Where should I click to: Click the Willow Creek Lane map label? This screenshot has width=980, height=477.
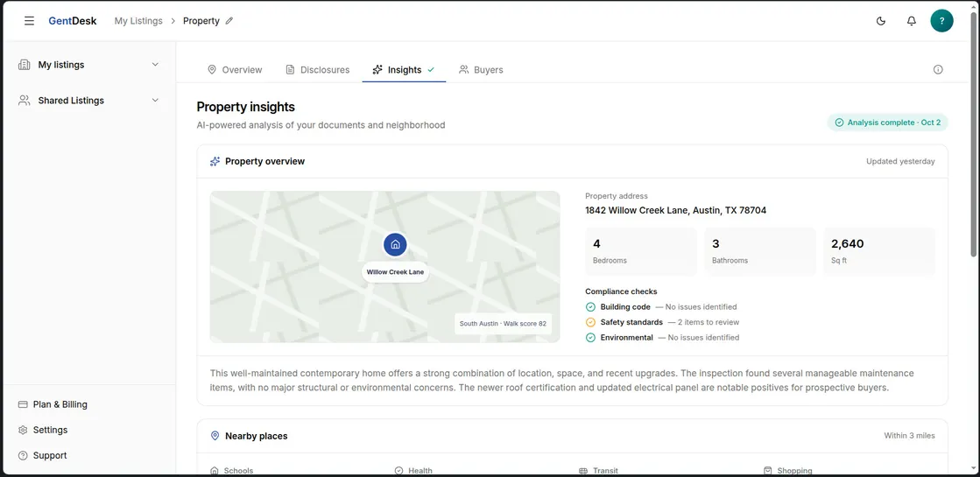[x=395, y=272]
